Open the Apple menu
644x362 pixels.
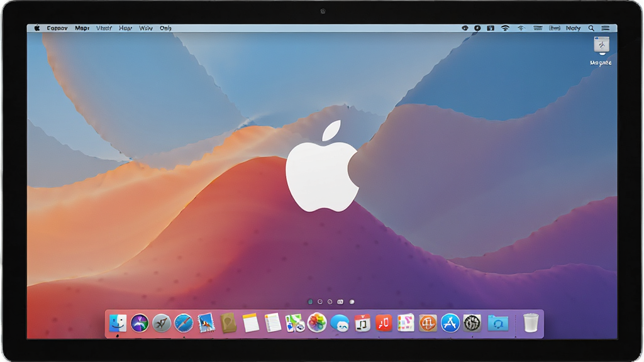37,28
